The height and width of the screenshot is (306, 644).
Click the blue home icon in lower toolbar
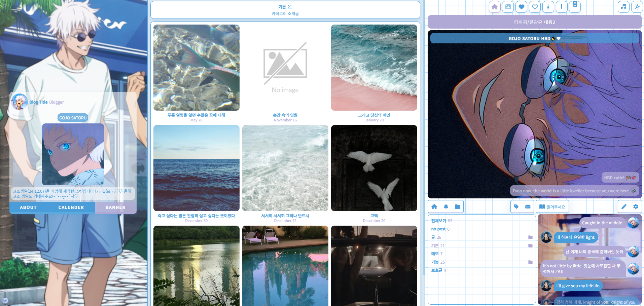click(434, 207)
